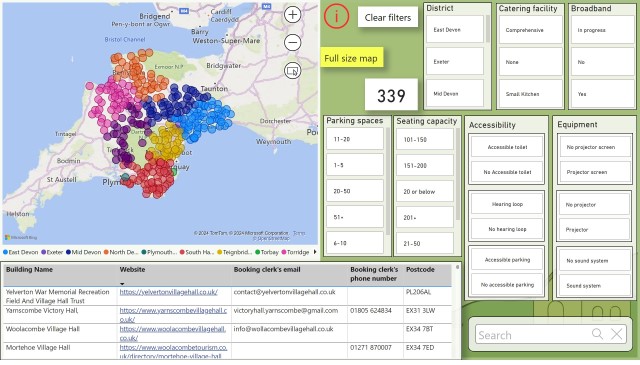Open Yarnscombe Victory Hall website link

(x=173, y=315)
